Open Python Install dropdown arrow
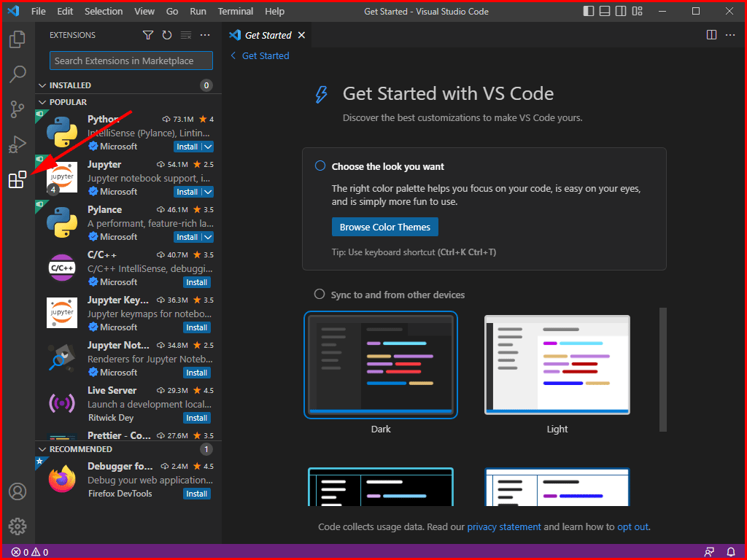The height and width of the screenshot is (560, 747). point(208,147)
